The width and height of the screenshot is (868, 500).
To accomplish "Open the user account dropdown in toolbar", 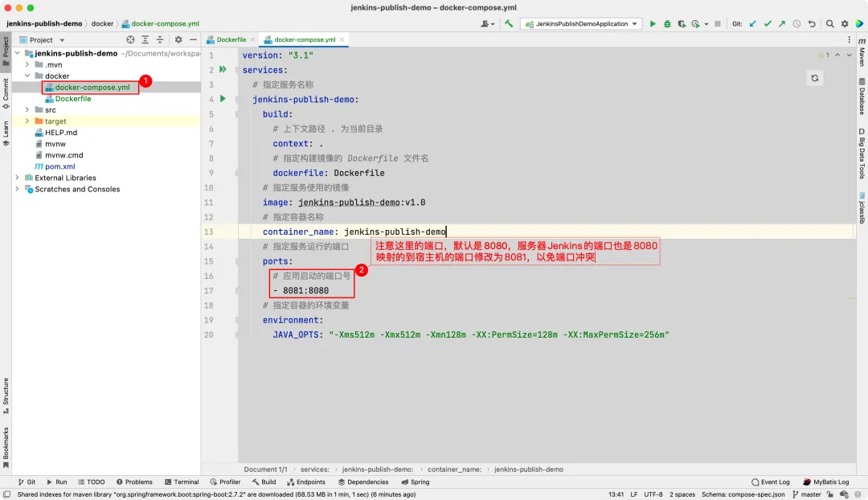I will (487, 24).
